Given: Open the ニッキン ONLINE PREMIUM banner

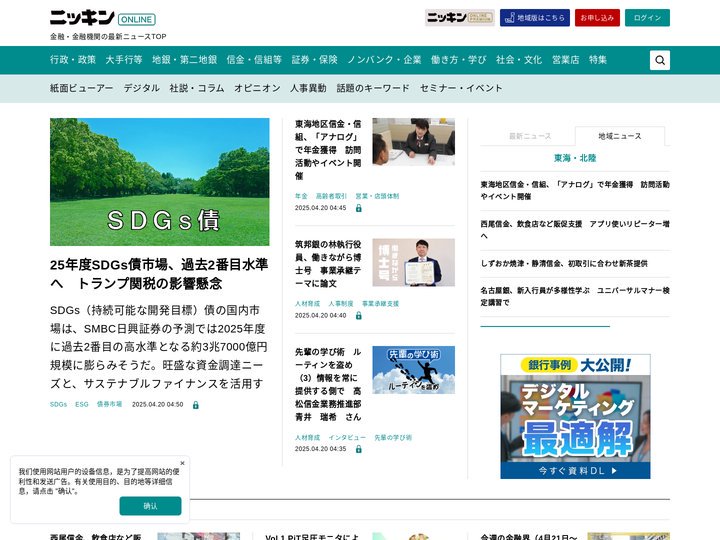Looking at the screenshot, I should click(460, 18).
